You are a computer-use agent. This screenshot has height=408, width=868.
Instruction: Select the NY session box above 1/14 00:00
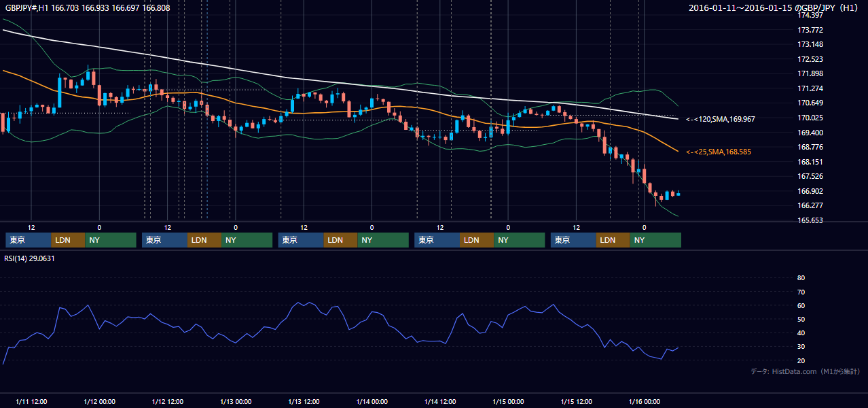[x=383, y=240]
